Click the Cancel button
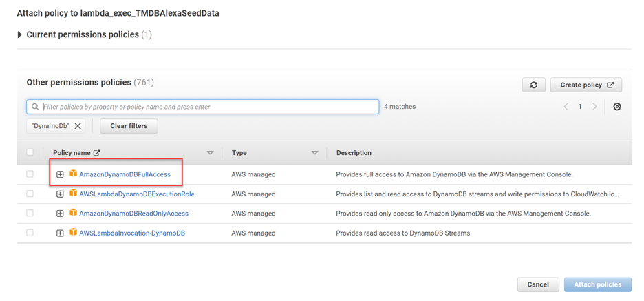Viewport: 644px width, 301px height. point(538,284)
